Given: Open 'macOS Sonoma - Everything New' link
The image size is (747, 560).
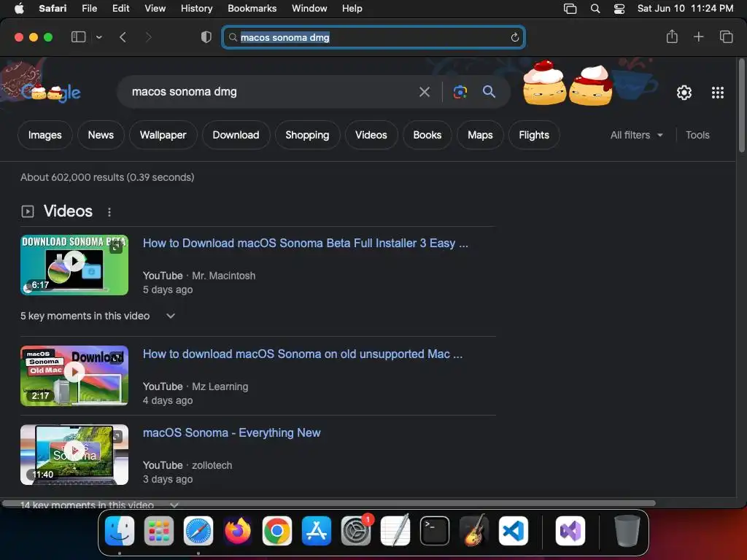Looking at the screenshot, I should (231, 433).
